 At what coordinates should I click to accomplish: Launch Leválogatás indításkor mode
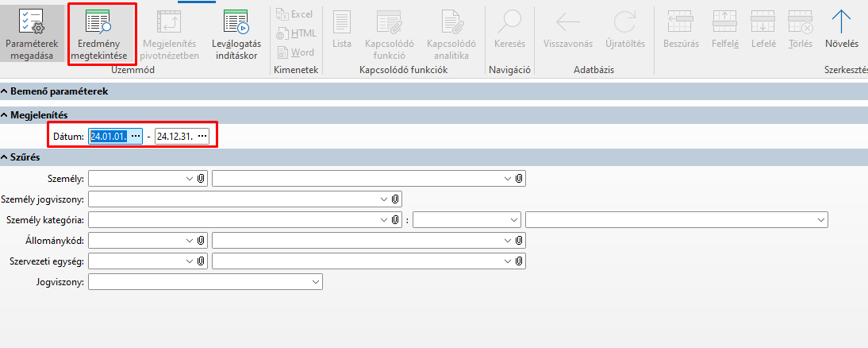[x=236, y=24]
